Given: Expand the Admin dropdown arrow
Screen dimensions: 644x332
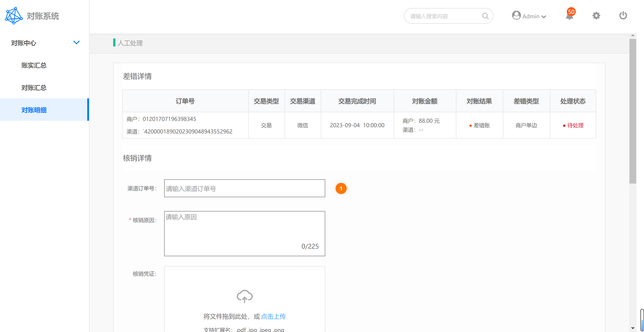Looking at the screenshot, I should pos(544,17).
